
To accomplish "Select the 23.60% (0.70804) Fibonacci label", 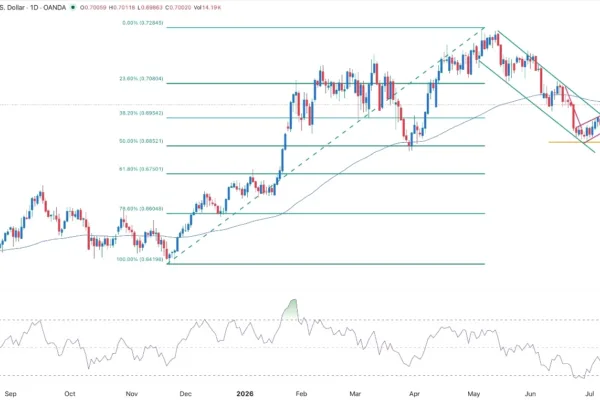I will click(x=141, y=78).
